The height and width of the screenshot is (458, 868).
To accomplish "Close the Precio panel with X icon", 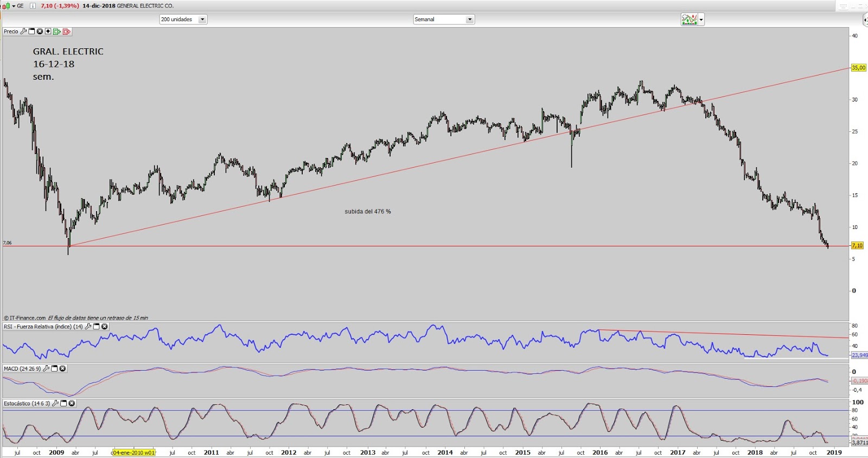I will (x=40, y=31).
